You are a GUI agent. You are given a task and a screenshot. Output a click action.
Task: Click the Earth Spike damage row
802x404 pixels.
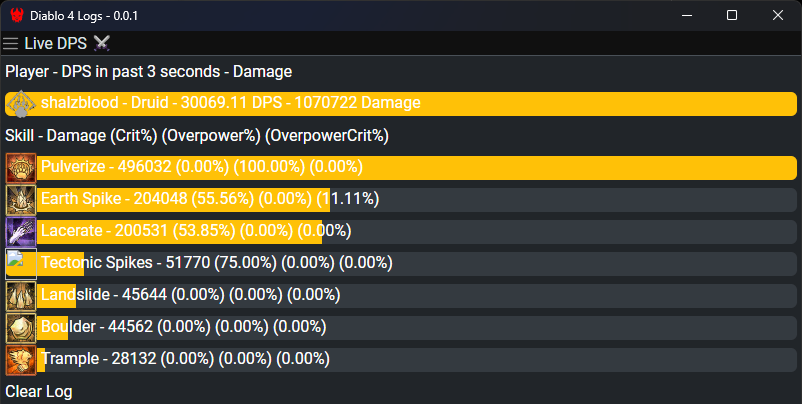(x=401, y=200)
